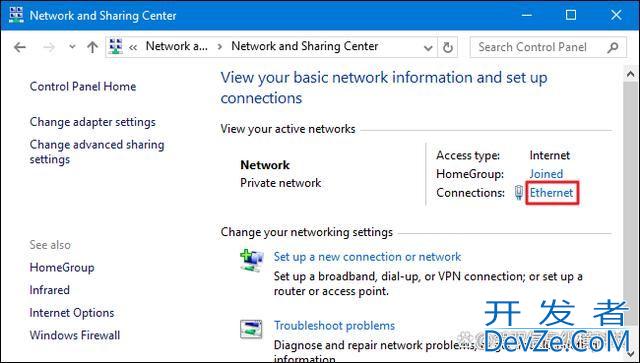640x363 pixels.
Task: Expand the address bar history chevron
Action: click(x=428, y=48)
